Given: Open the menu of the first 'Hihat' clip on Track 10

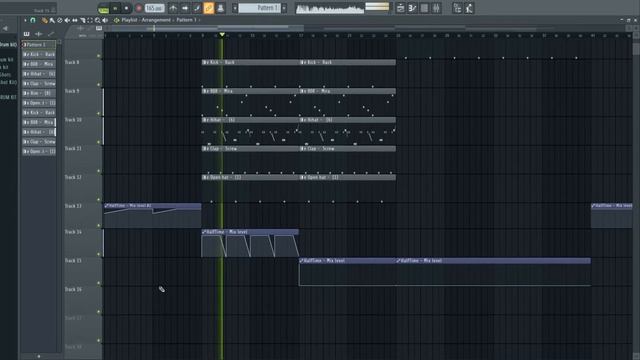Looking at the screenshot, I should (x=205, y=120).
